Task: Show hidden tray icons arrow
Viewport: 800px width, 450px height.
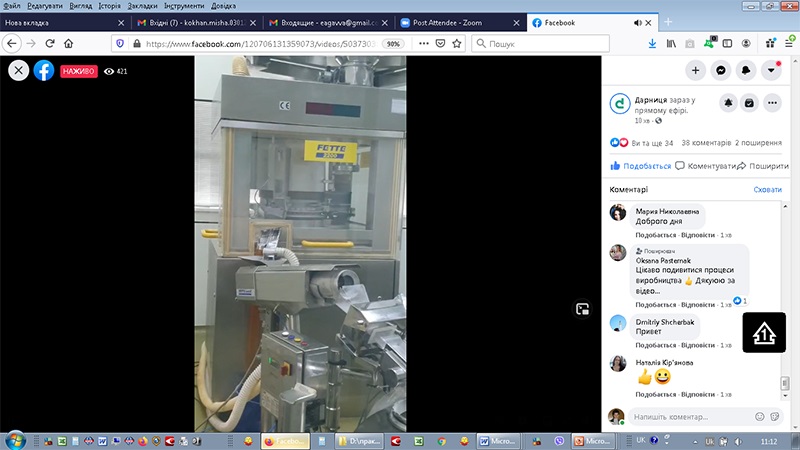Action: (x=695, y=442)
